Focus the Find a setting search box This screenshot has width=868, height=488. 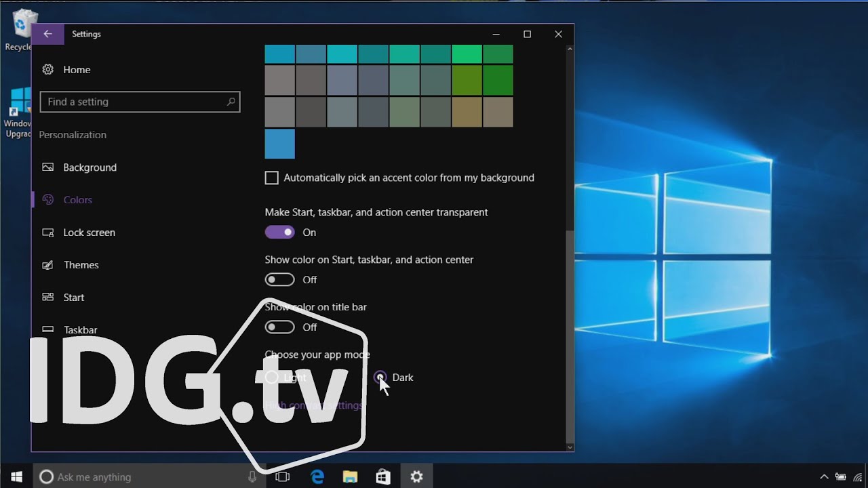140,102
